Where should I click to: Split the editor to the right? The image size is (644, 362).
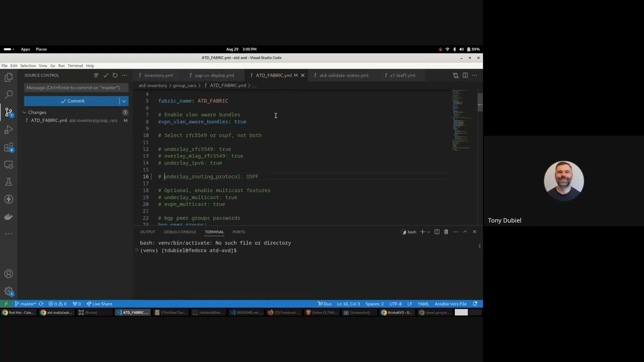click(x=465, y=75)
